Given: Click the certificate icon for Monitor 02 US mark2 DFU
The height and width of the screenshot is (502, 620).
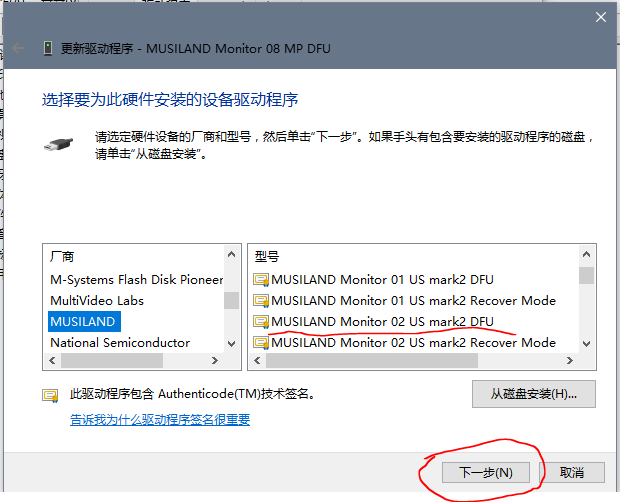Looking at the screenshot, I should point(261,322).
